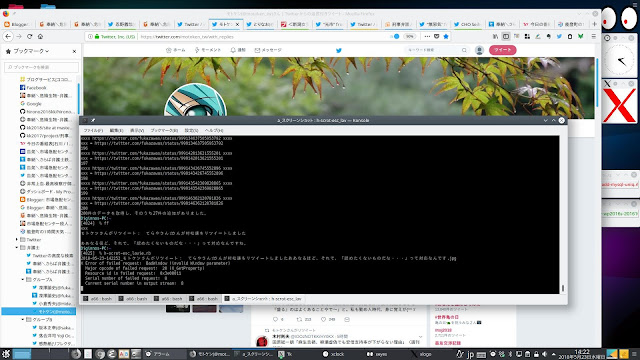The image size is (640, 360).
Task: Open Konsole ヘルプ(H) menu
Action: [214, 130]
